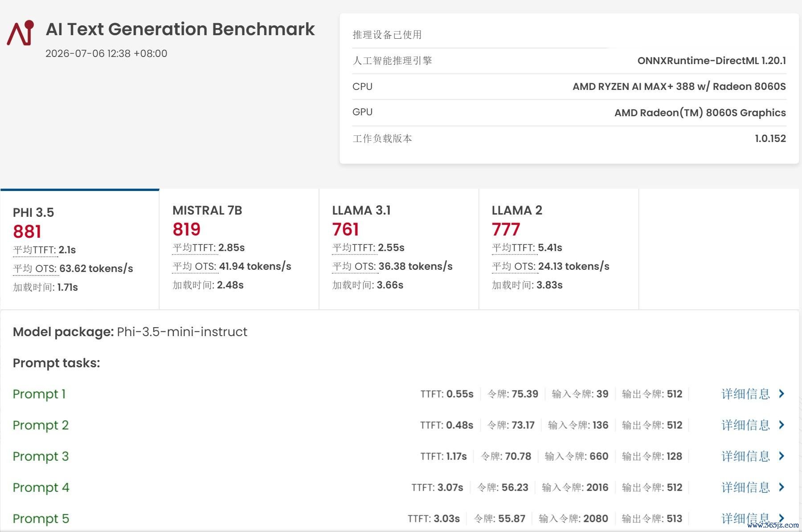Image resolution: width=802 pixels, height=532 pixels.
Task: Open the Prompt 5 task link
Action: (x=41, y=519)
